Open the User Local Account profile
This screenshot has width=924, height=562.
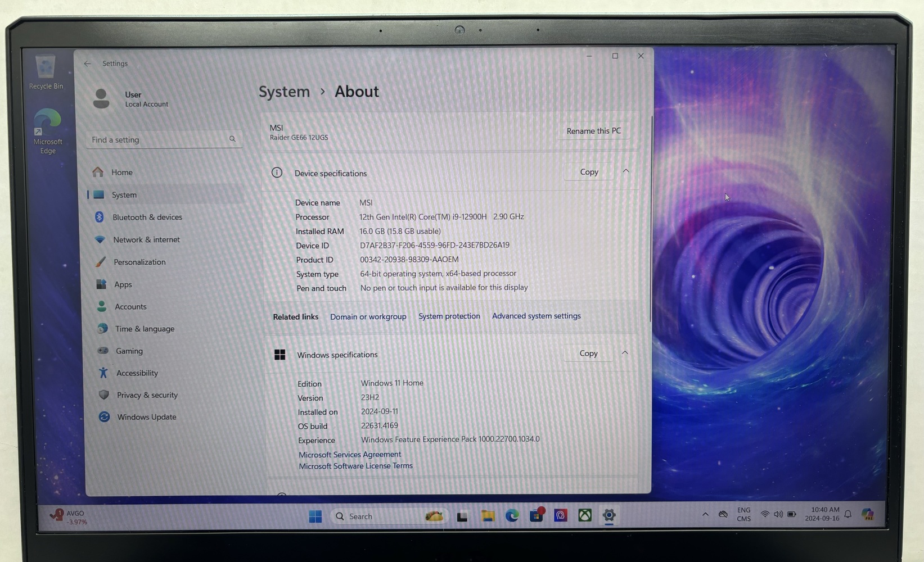(130, 99)
